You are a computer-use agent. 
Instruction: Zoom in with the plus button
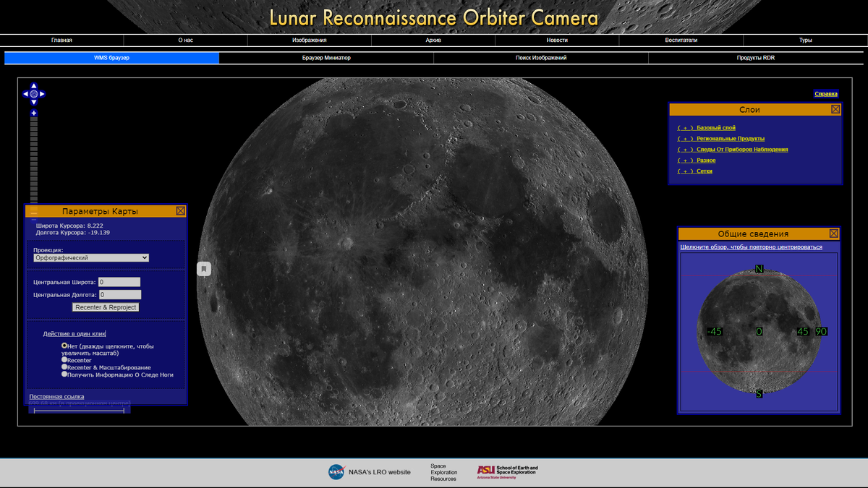pos(34,114)
